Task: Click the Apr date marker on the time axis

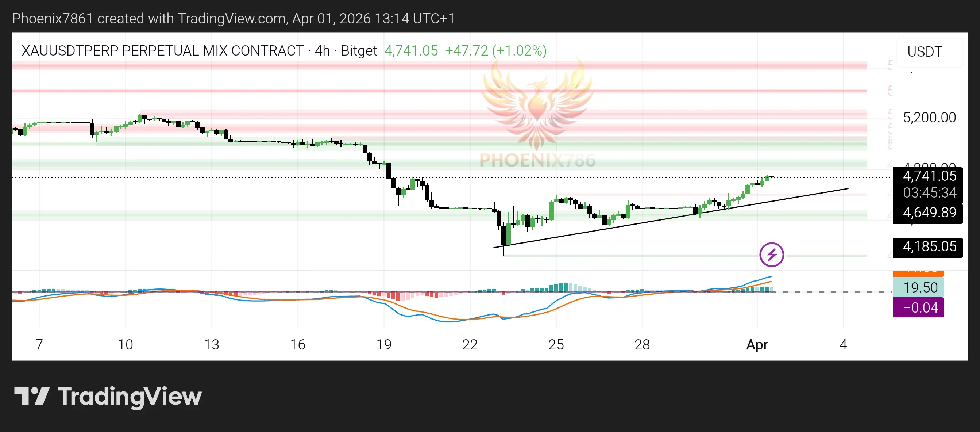Action: pos(757,344)
